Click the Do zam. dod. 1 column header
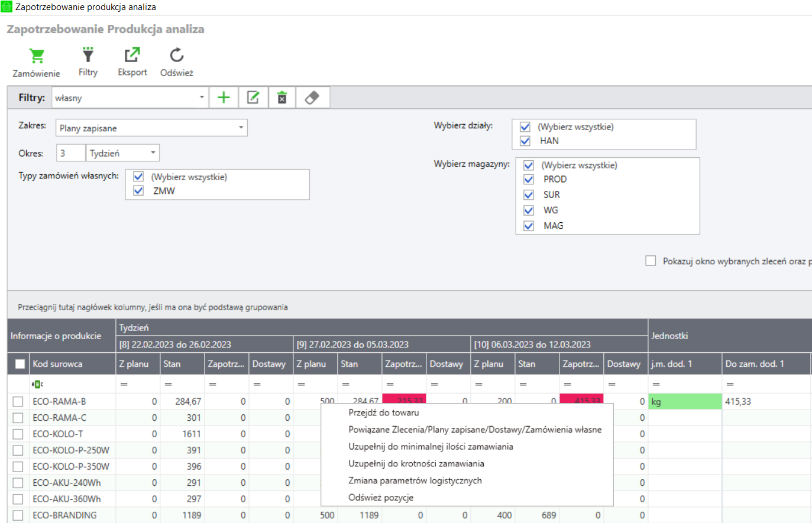This screenshot has width=812, height=523. coord(754,364)
